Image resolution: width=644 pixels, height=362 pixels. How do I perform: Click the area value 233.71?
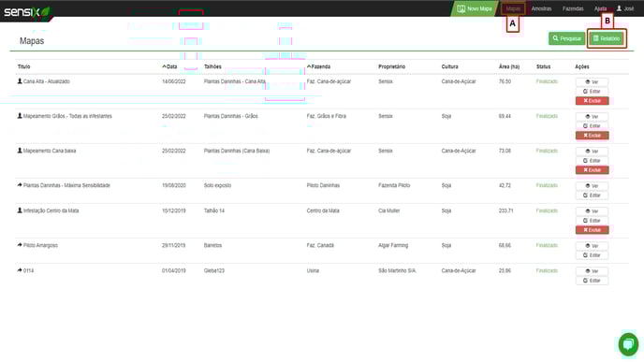(505, 210)
